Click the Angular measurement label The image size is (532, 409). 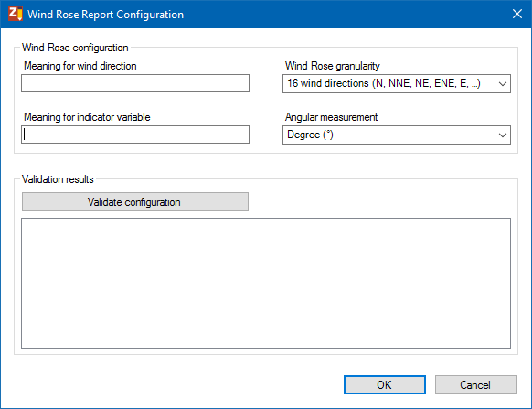point(331,117)
